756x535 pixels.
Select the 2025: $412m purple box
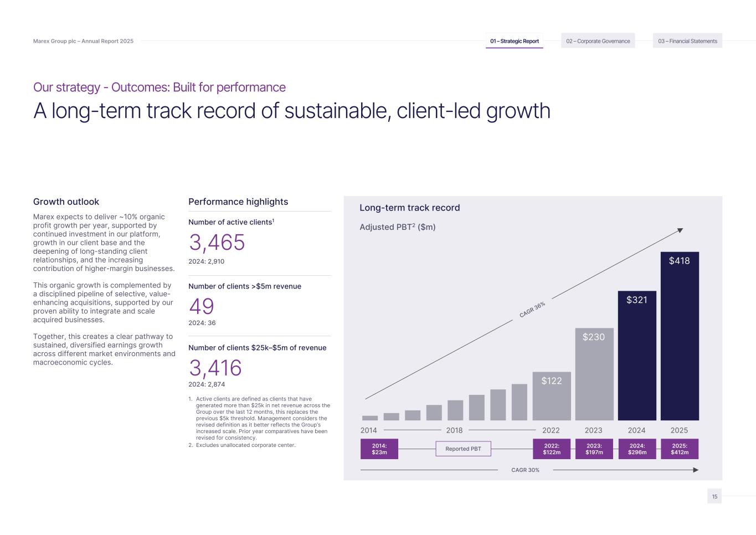click(679, 449)
